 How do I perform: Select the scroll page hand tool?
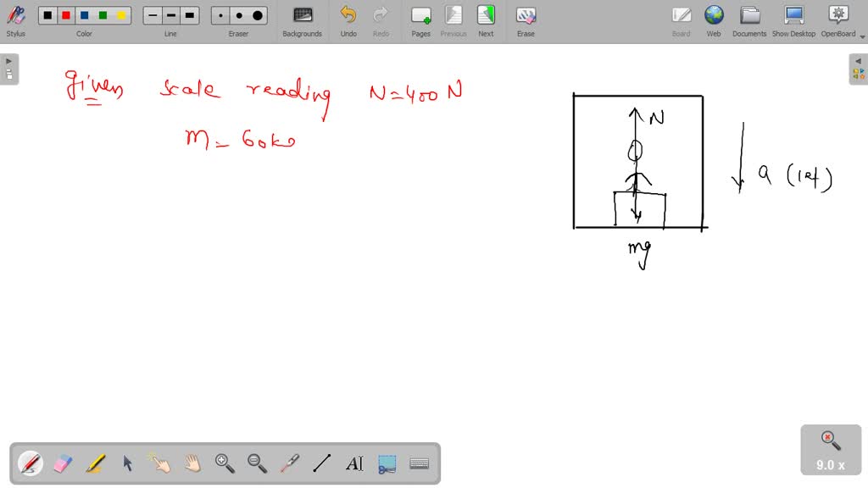pos(192,463)
